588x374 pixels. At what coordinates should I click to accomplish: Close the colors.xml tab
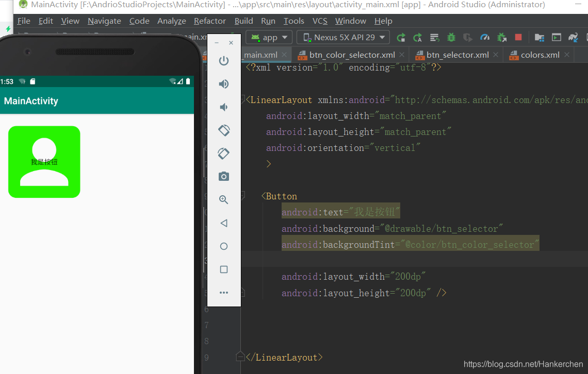567,55
